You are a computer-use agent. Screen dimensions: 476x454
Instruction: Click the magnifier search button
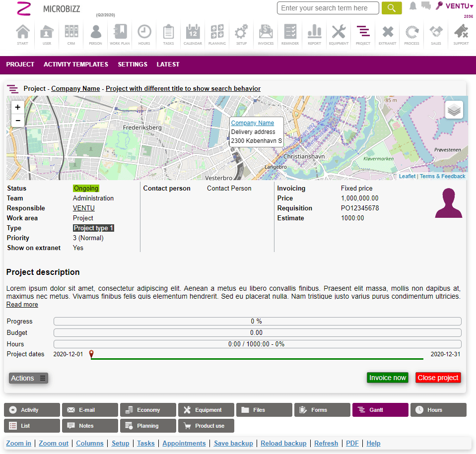392,8
